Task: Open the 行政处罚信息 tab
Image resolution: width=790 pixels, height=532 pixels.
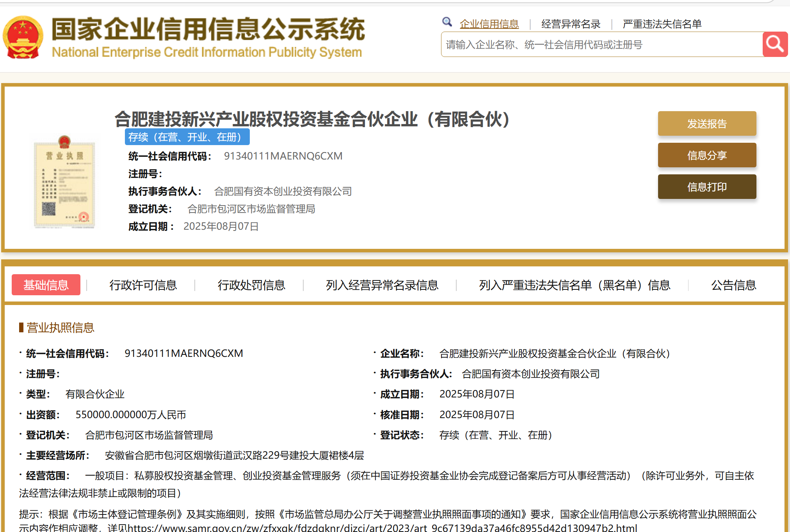Action: pyautogui.click(x=251, y=285)
